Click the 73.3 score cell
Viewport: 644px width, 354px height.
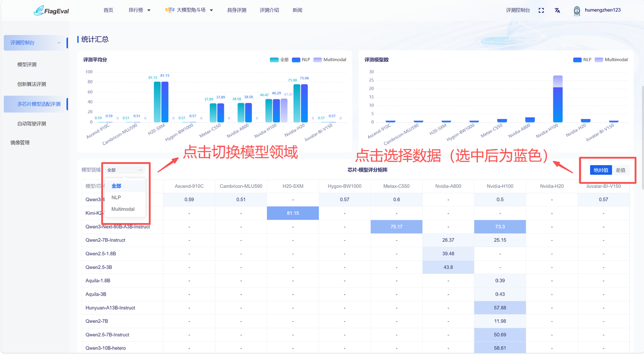point(500,227)
